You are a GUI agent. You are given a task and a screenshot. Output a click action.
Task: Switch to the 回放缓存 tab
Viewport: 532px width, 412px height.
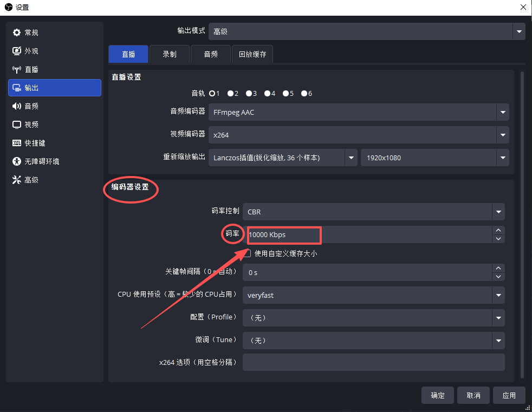coord(252,54)
